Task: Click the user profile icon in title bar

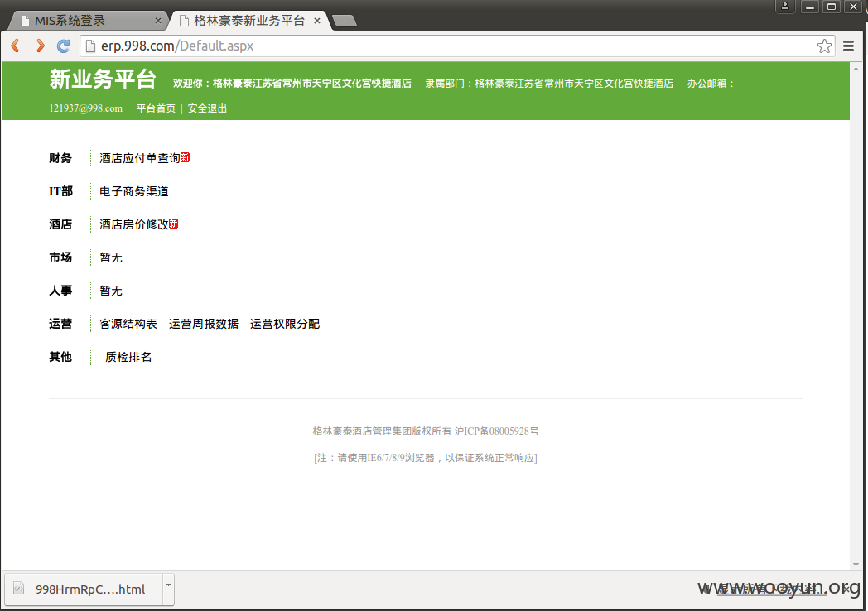Action: (x=785, y=7)
